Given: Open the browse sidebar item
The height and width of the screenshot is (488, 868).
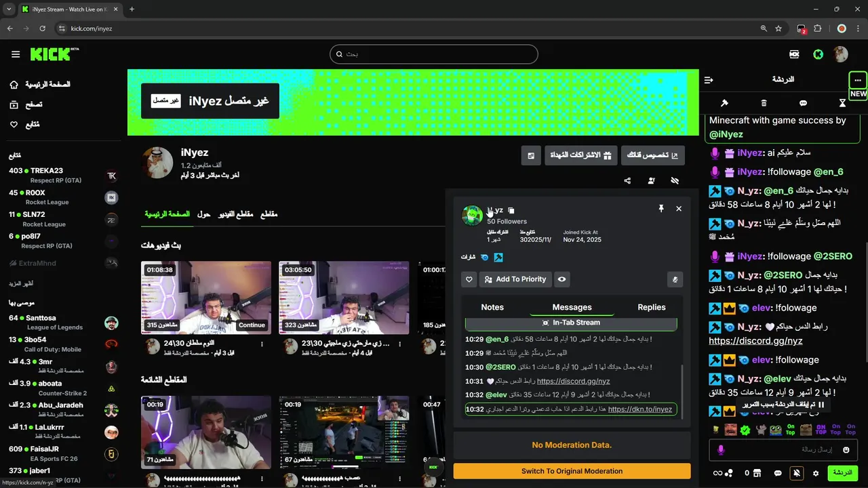Looking at the screenshot, I should click(26, 104).
